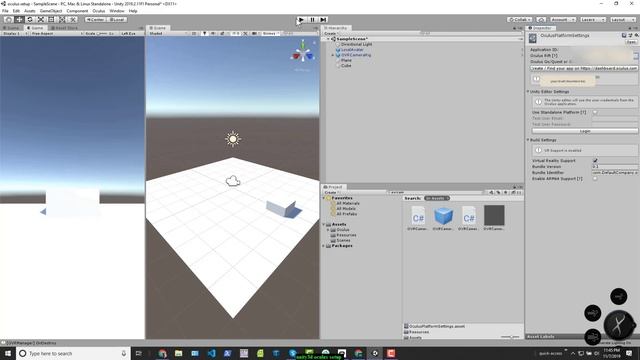Open the Layers dropdown
The image size is (640, 360).
click(x=592, y=20)
